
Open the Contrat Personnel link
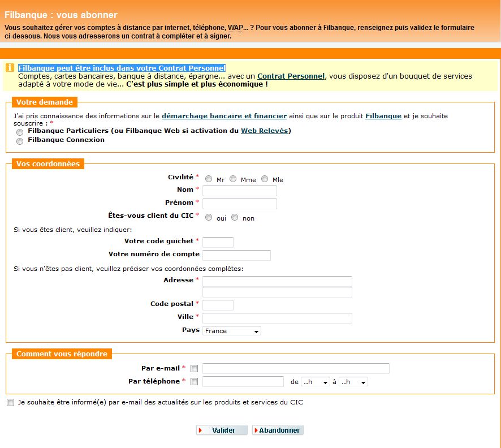291,76
